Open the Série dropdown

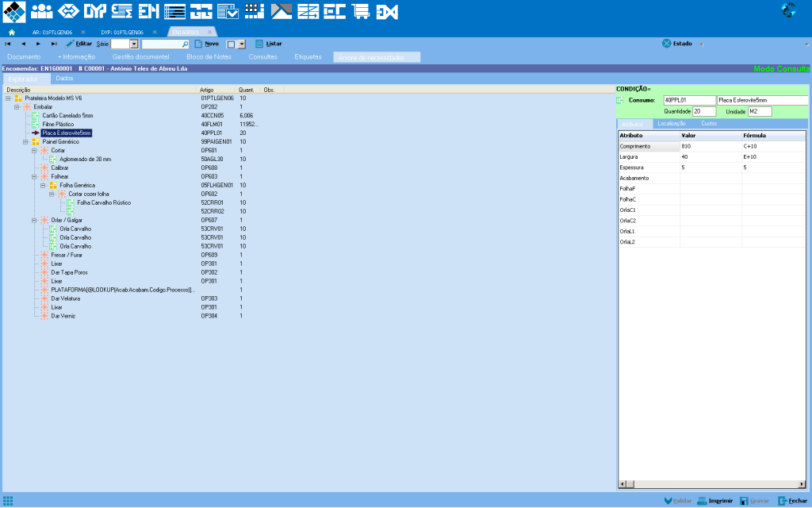[x=134, y=44]
